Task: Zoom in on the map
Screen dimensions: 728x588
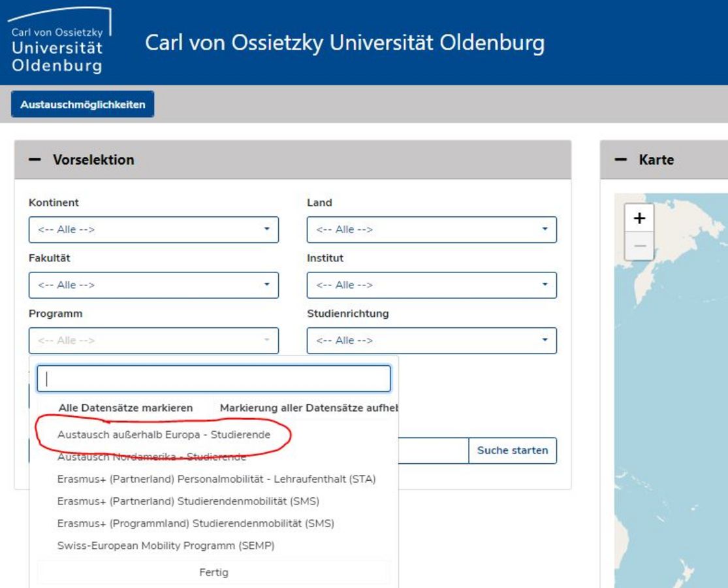Action: click(x=639, y=218)
